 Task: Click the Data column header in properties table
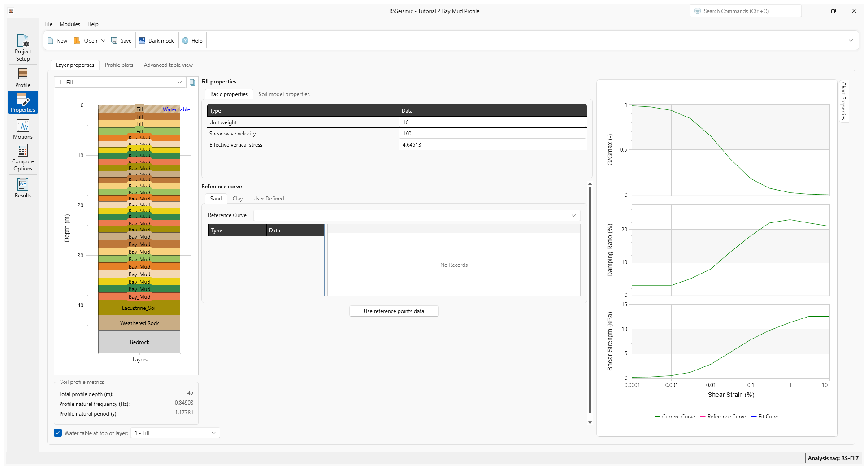tap(493, 110)
